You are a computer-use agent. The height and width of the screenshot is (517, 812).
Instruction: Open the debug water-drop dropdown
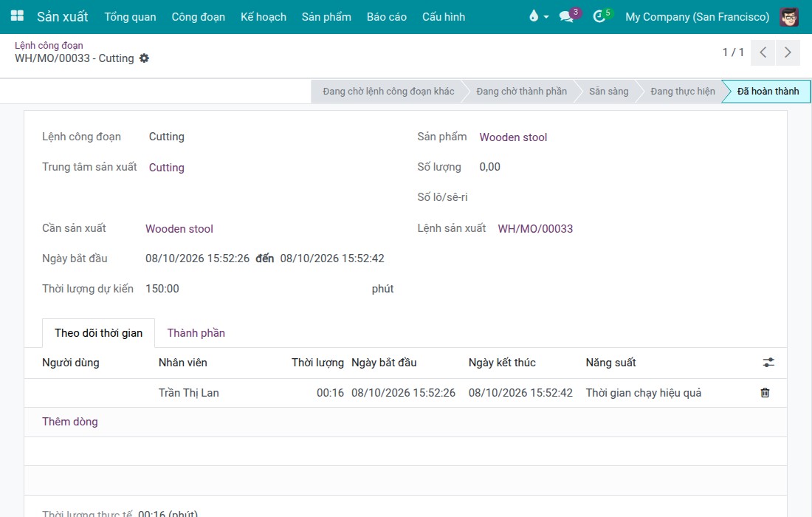tap(538, 16)
